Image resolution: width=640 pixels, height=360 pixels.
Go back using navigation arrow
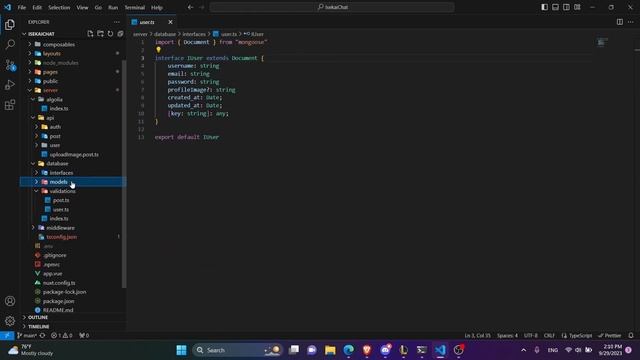191,7
